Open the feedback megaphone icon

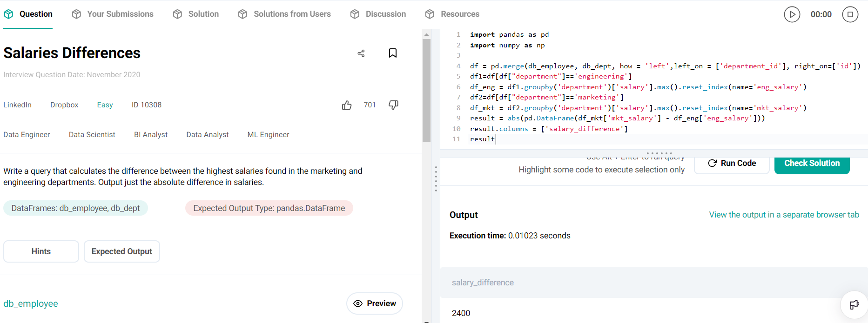click(854, 305)
